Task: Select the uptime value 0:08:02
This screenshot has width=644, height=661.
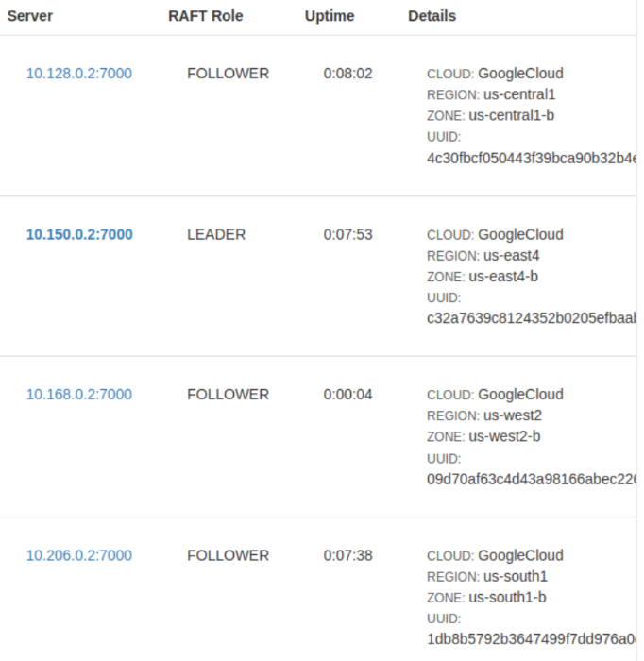Action: coord(348,74)
